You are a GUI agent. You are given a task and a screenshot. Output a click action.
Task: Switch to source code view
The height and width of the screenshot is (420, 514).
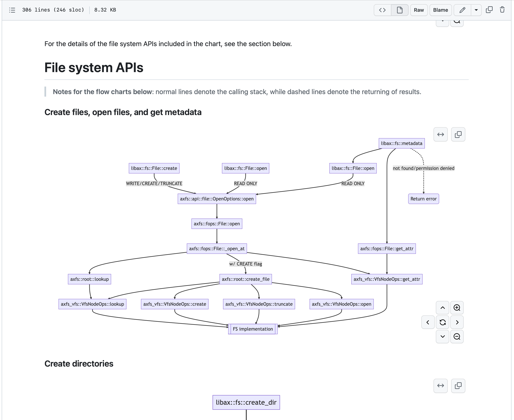pos(382,10)
